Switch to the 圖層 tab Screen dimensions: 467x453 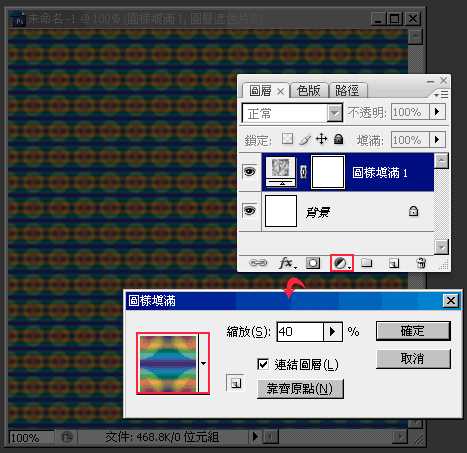(260, 91)
